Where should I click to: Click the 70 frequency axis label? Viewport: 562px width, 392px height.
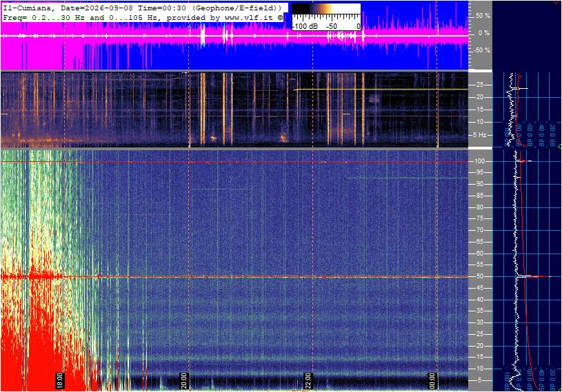(x=479, y=230)
